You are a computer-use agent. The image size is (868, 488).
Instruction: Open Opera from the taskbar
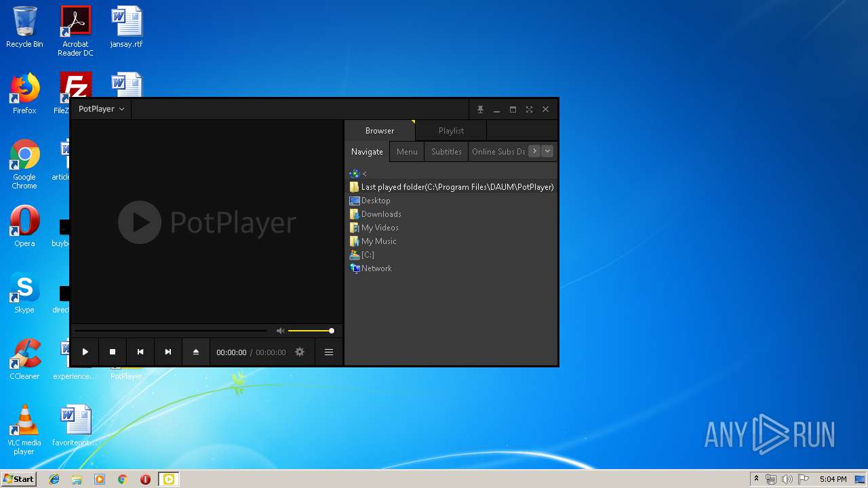tap(145, 479)
